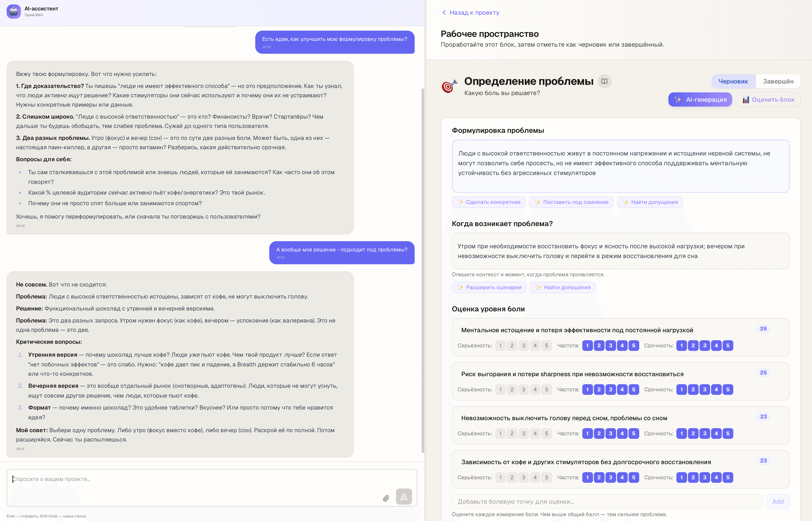Image resolution: width=812 pixels, height=521 pixels.
Task: Click the Сделать конкретнее AI suggestion
Action: coord(489,202)
